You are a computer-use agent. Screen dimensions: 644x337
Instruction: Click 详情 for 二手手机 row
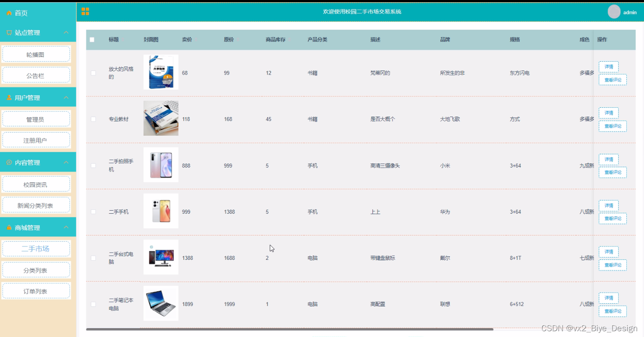pos(609,206)
